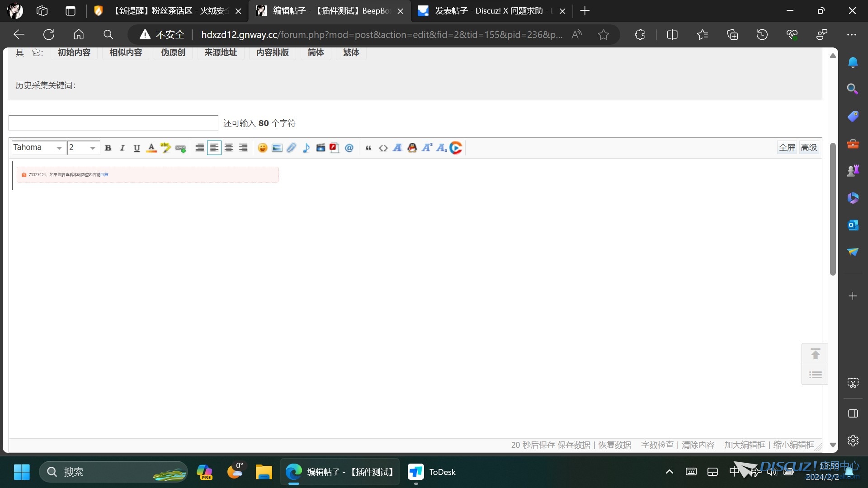The image size is (868, 488).
Task: Click the insert image icon
Action: 277,148
